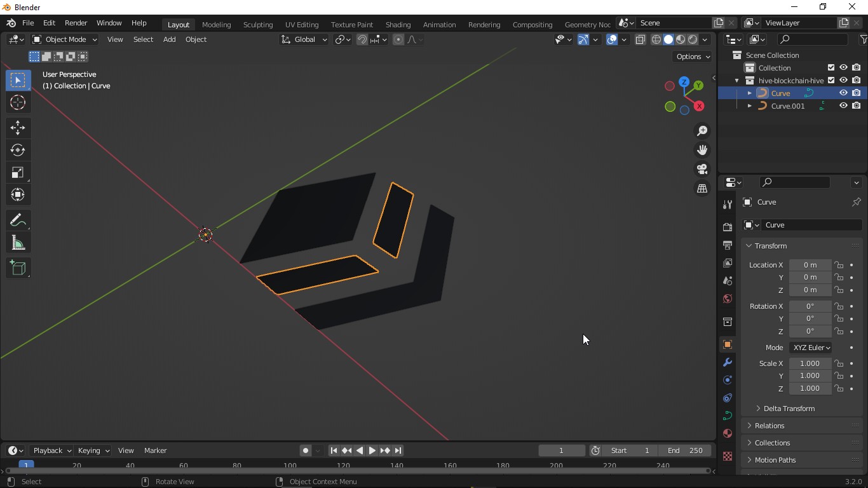
Task: Click the Zoom viewport magnifier icon
Action: (x=702, y=131)
